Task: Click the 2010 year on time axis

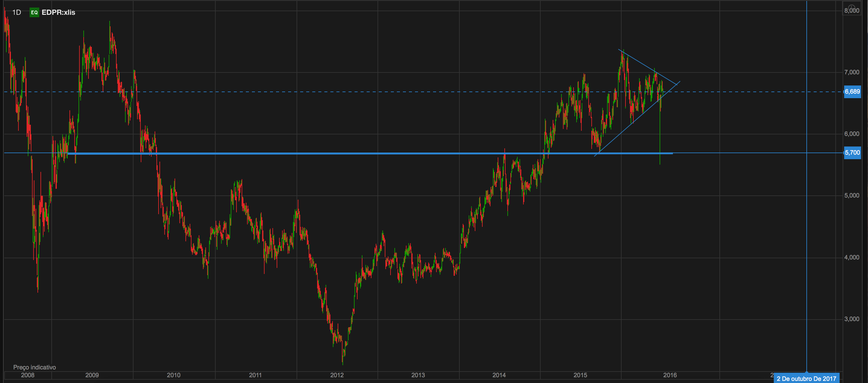Action: click(x=174, y=375)
